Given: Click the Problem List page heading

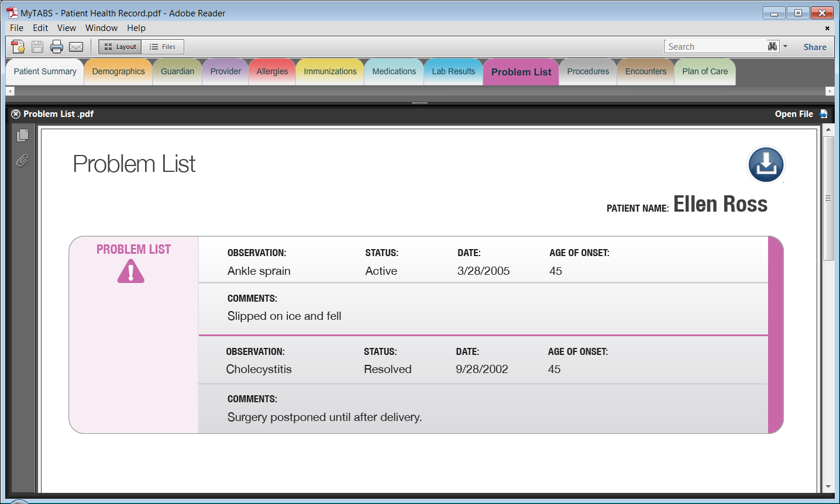Looking at the screenshot, I should point(134,164).
